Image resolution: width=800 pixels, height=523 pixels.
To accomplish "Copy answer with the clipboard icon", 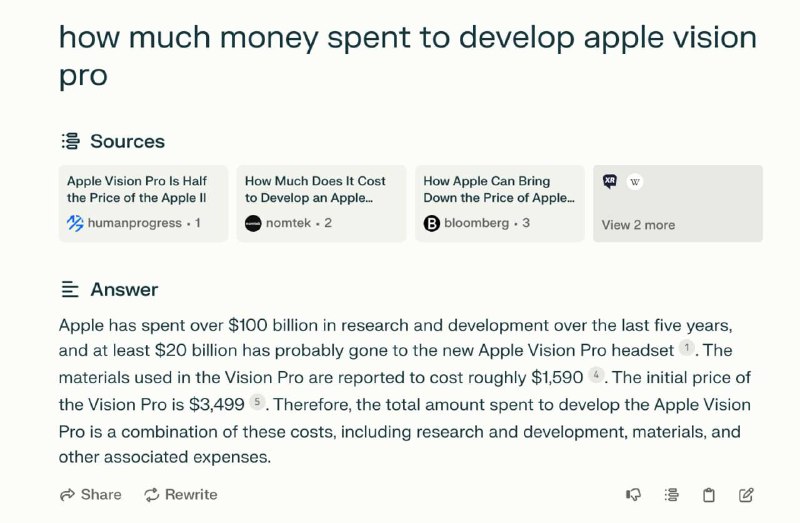I will (x=709, y=495).
